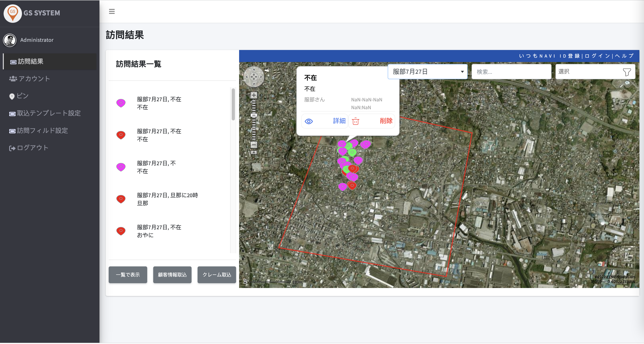Click the map pan compass control
Image resolution: width=644 pixels, height=344 pixels.
[254, 77]
